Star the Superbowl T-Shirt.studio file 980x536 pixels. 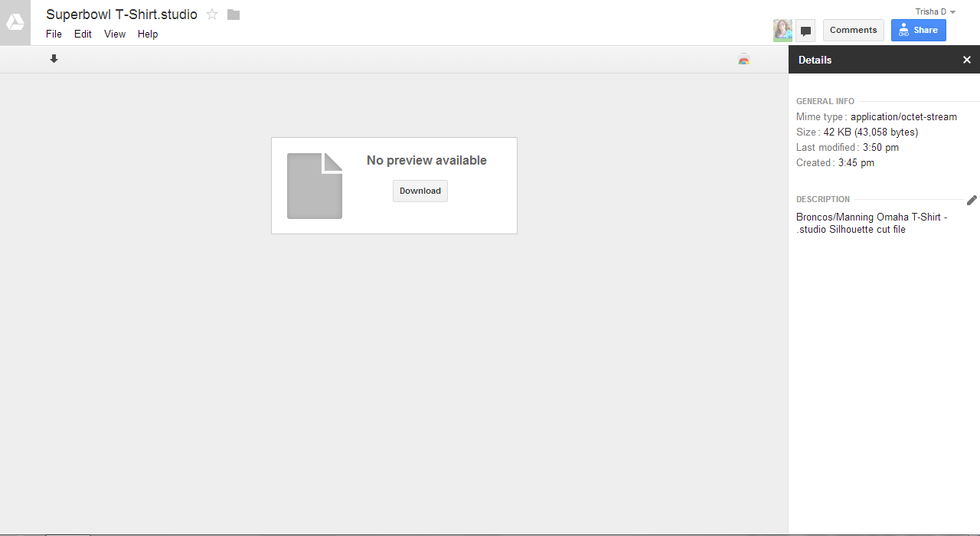(x=212, y=15)
